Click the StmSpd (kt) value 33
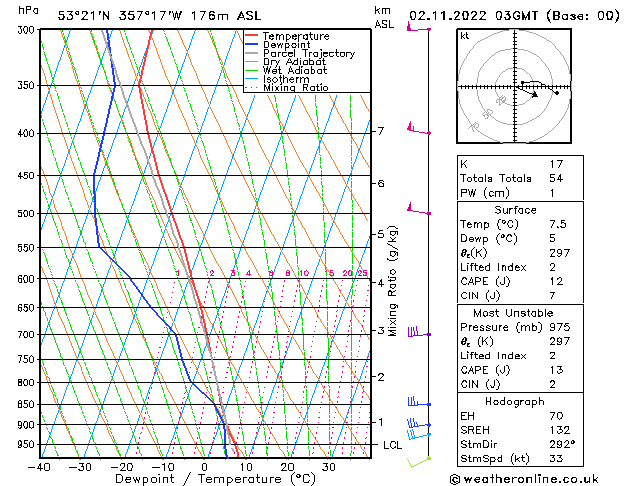 (x=556, y=459)
